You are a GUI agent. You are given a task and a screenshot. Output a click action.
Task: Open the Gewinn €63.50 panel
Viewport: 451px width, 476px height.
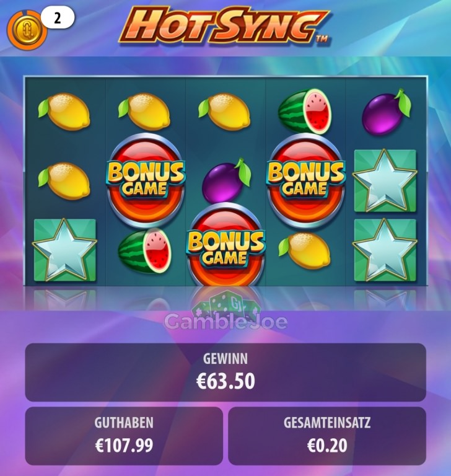click(225, 372)
